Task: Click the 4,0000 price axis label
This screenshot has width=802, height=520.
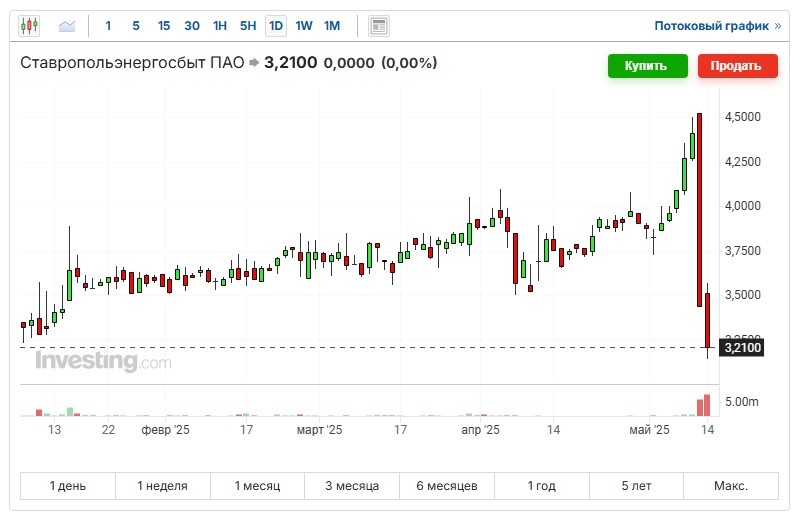Action: [x=743, y=206]
